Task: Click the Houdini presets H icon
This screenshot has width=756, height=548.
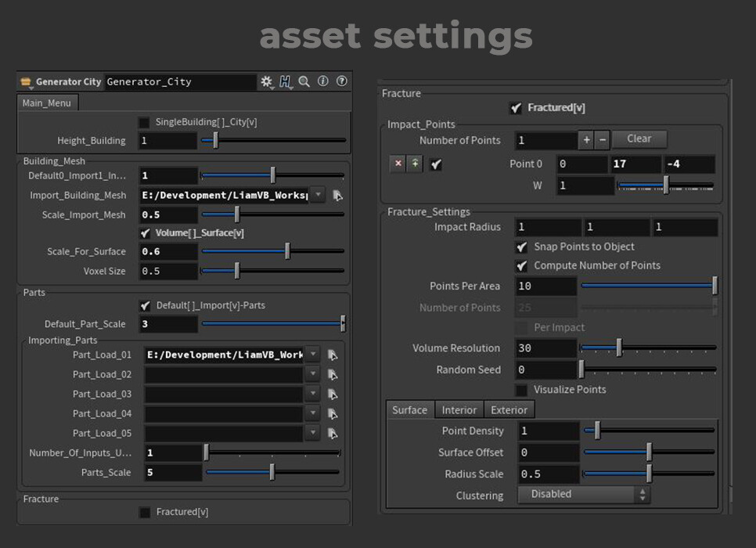Action: click(286, 81)
